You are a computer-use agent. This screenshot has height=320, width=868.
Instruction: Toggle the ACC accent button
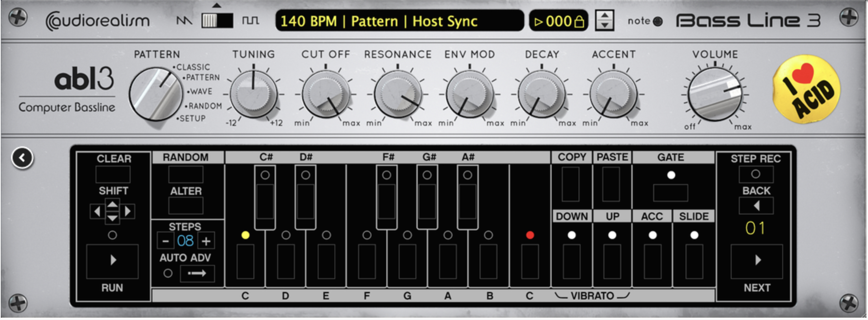click(x=652, y=261)
